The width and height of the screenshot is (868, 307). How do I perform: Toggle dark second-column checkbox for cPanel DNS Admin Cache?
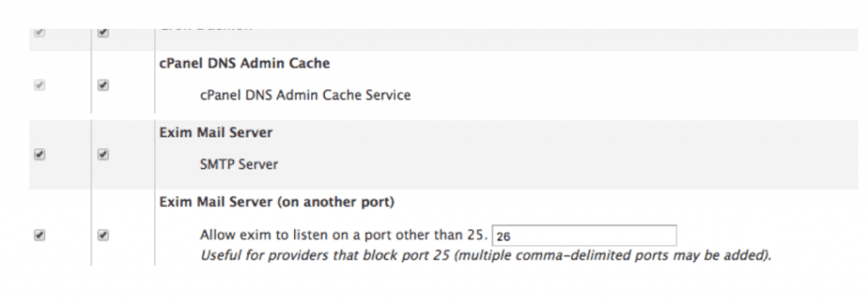[x=103, y=86]
